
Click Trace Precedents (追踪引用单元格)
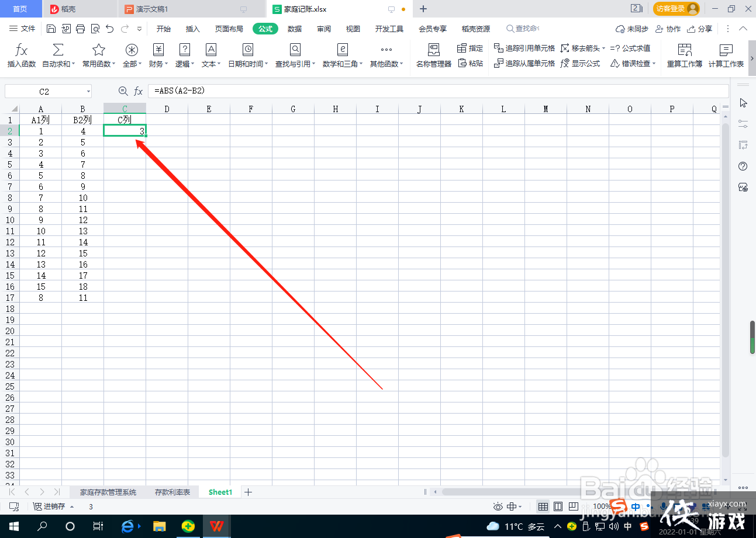pyautogui.click(x=524, y=48)
